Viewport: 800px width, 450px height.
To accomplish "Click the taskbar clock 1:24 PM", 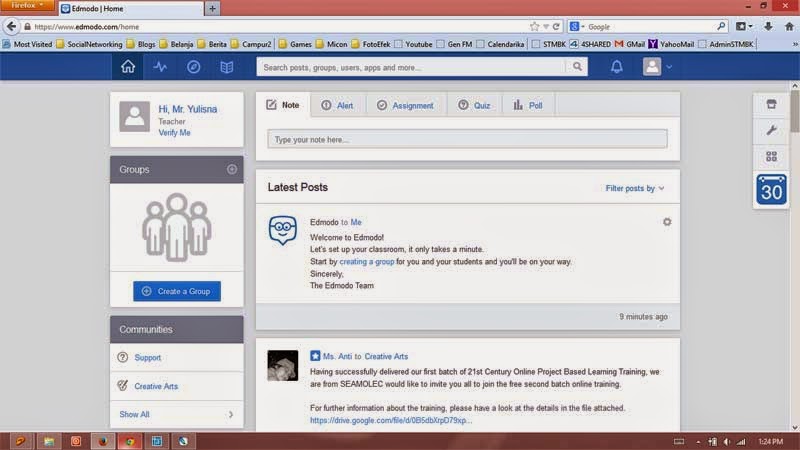I will pyautogui.click(x=770, y=442).
